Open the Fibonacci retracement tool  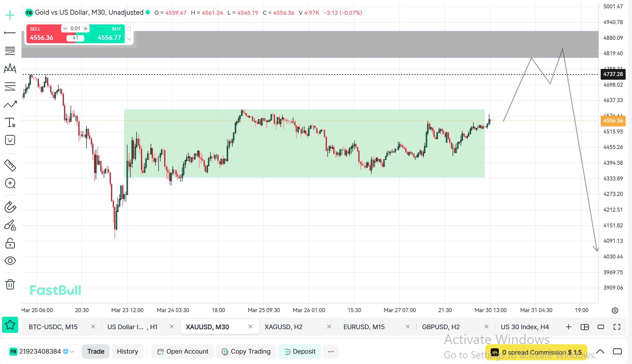tap(10, 51)
